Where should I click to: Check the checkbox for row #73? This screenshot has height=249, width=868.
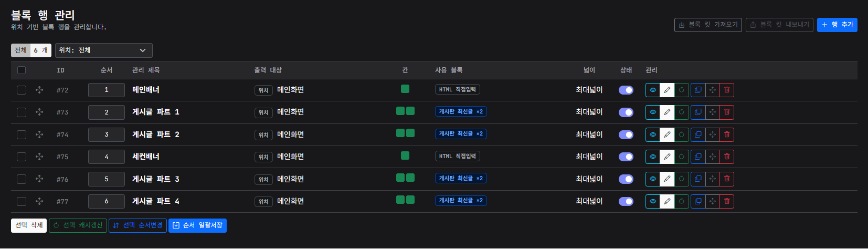[x=22, y=112]
